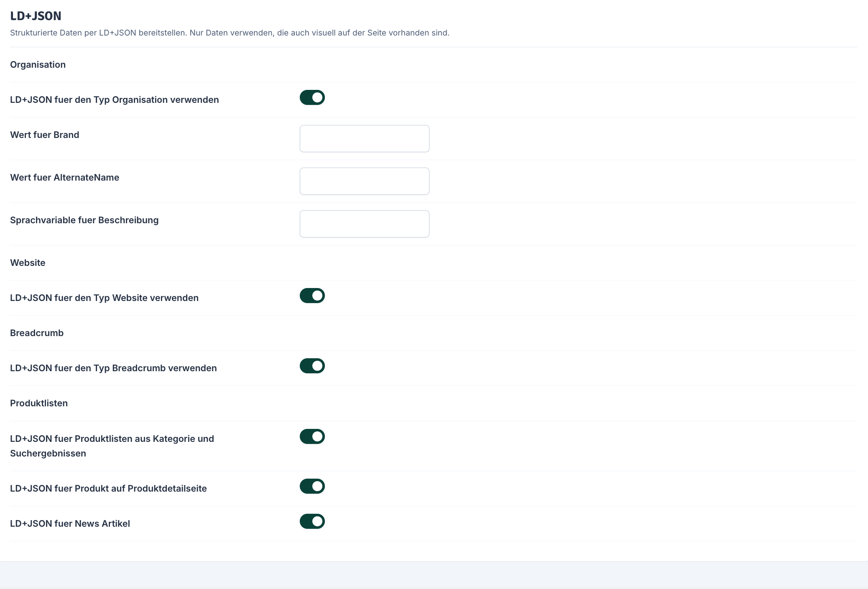Click the Breadcrumb section heading

[x=37, y=333]
